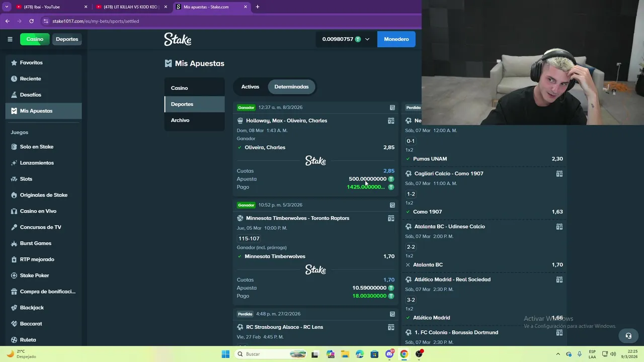Open Casino en Vivo

point(43,211)
